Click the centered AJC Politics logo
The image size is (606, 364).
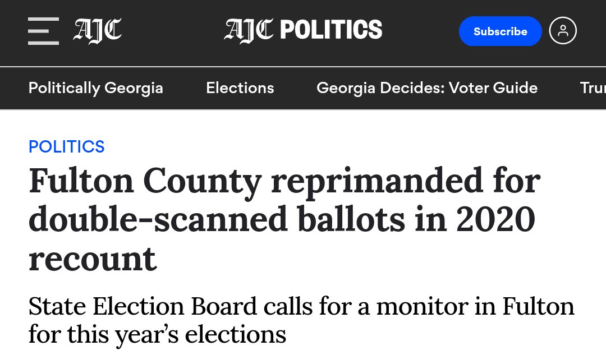303,30
